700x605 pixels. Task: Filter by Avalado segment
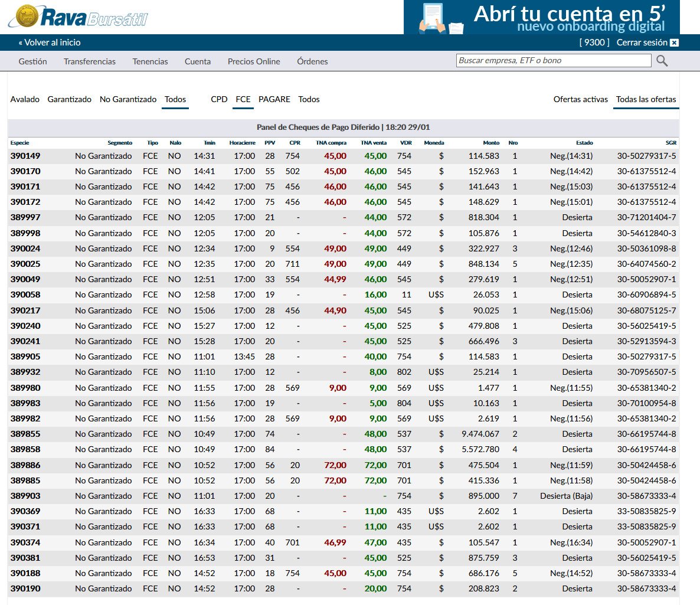click(x=25, y=99)
